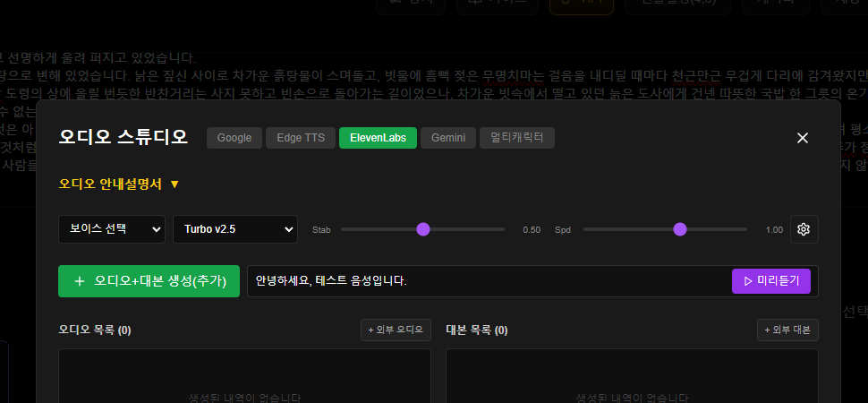This screenshot has height=403, width=868.
Task: Select the ElevenLabs engine tab
Action: [378, 138]
